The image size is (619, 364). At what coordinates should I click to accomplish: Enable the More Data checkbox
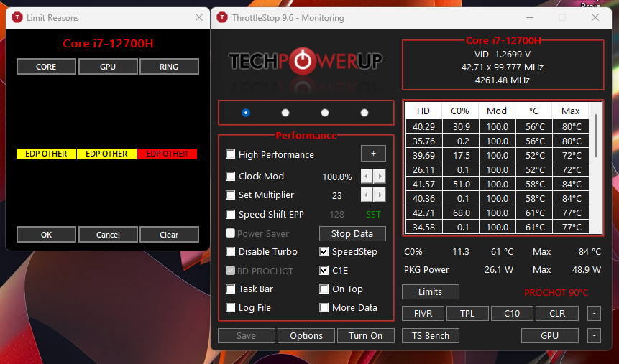point(324,307)
